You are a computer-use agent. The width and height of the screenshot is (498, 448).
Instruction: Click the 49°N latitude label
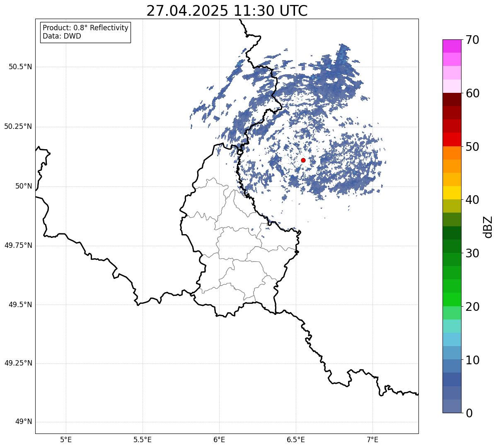[x=24, y=422]
